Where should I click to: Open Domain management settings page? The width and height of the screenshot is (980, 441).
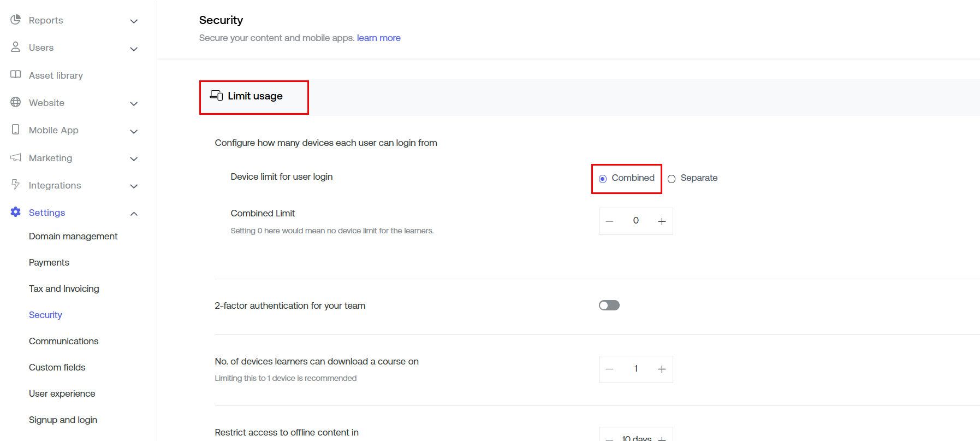click(73, 236)
